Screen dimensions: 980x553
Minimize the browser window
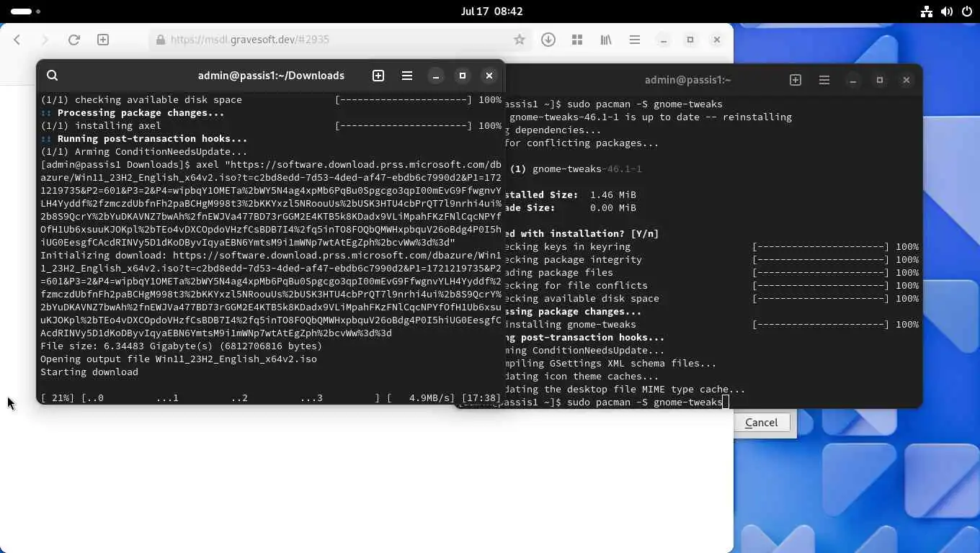coord(664,40)
